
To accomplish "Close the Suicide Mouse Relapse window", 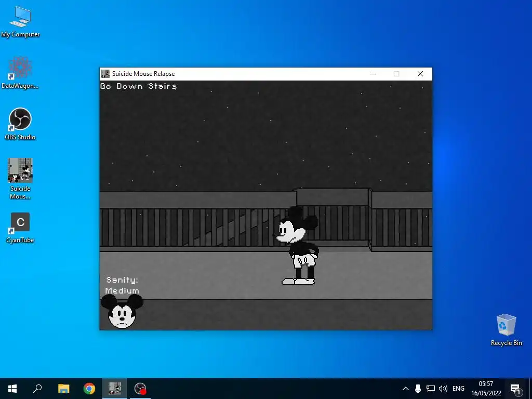I will 420,74.
